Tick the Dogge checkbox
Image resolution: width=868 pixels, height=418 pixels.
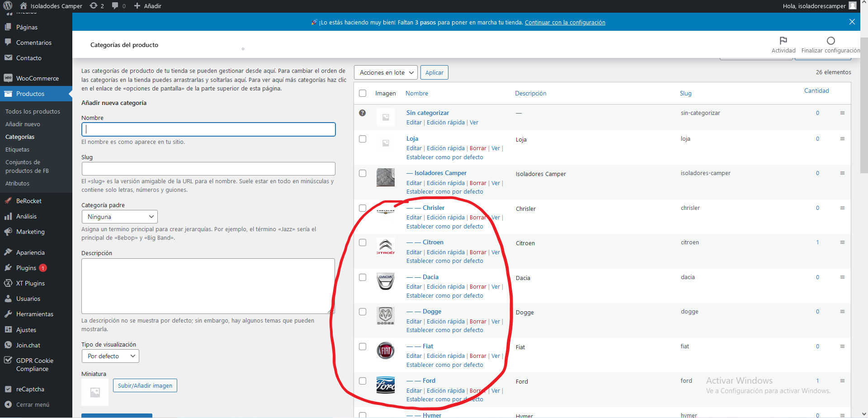(x=363, y=312)
